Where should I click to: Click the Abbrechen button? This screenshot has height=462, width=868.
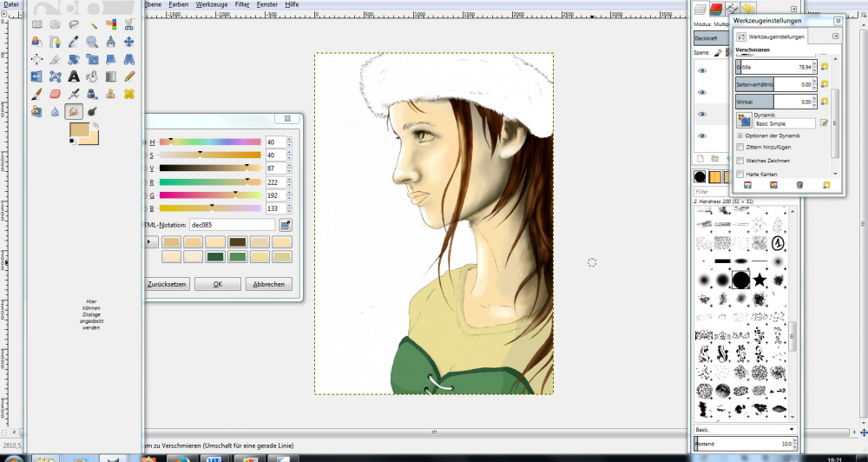(268, 284)
